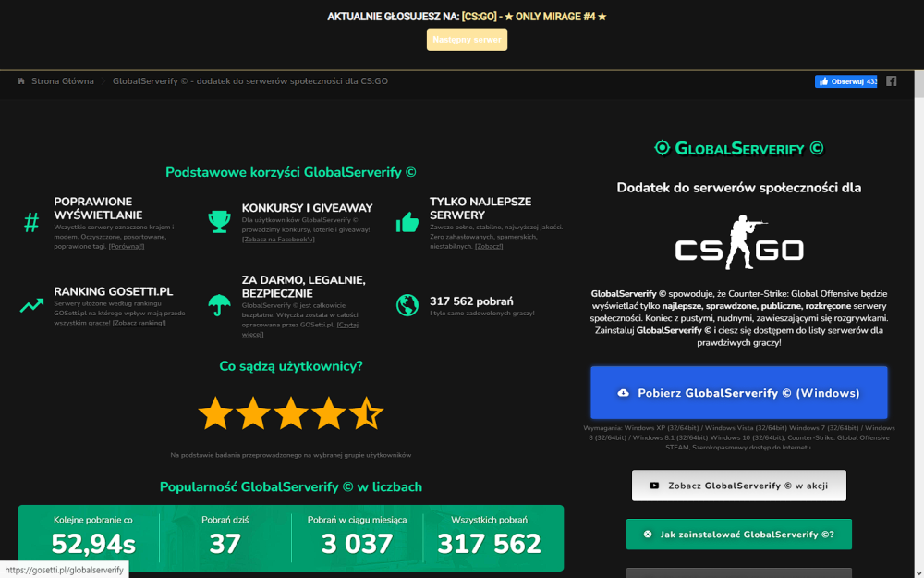
Task: Click the Dodatek do serwerów społeczności dla heading
Action: 739,188
